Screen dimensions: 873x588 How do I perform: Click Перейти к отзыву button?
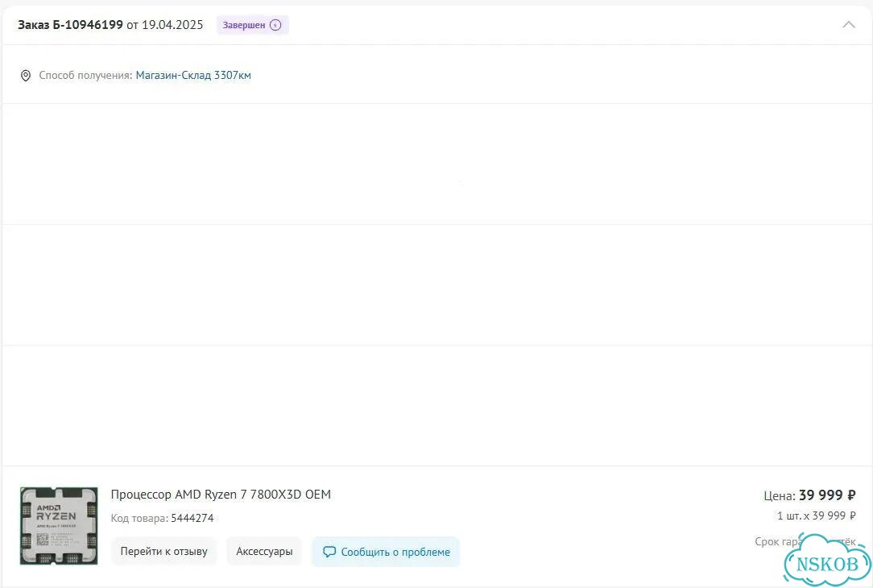(163, 551)
